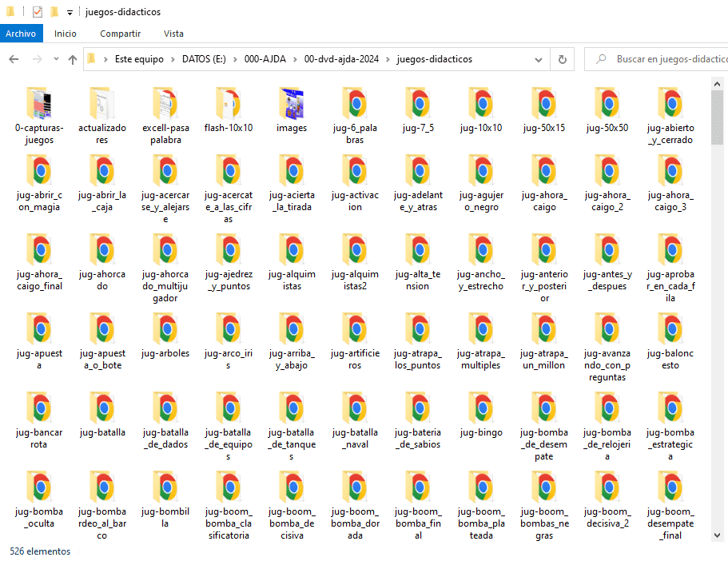
Task: Click the back navigation arrow
Action: click(x=14, y=59)
